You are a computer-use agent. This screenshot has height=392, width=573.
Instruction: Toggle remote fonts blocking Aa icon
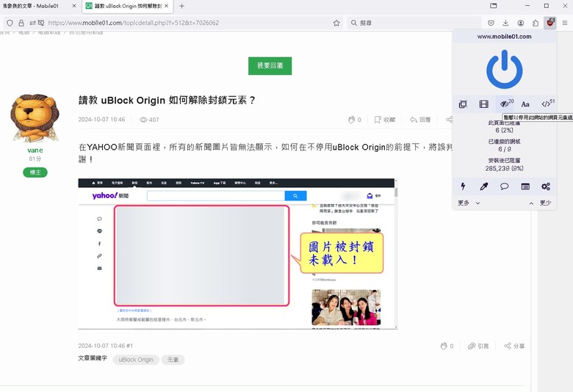tap(525, 104)
